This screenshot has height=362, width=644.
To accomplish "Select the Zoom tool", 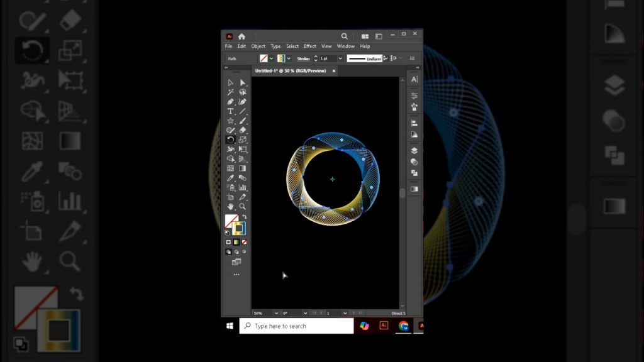I will [x=241, y=206].
